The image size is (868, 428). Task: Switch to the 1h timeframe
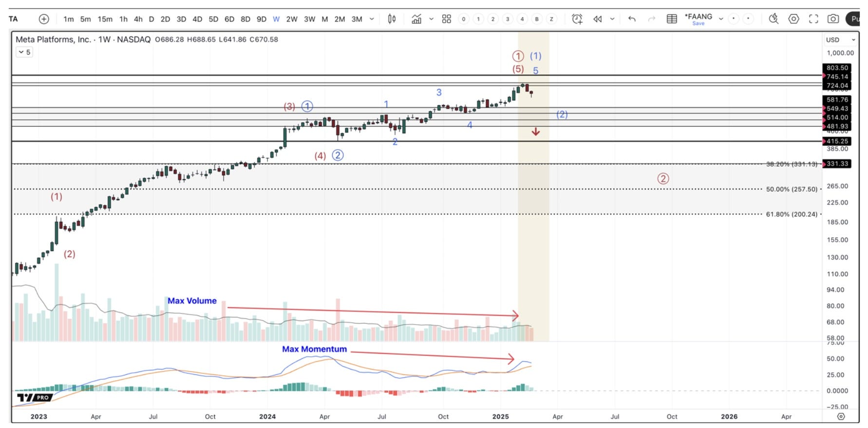[x=124, y=19]
